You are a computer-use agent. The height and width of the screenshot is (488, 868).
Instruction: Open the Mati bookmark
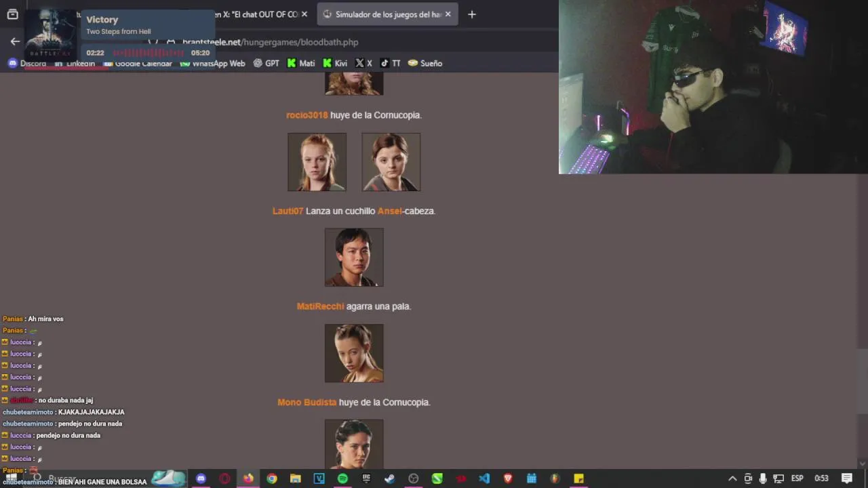pos(300,63)
